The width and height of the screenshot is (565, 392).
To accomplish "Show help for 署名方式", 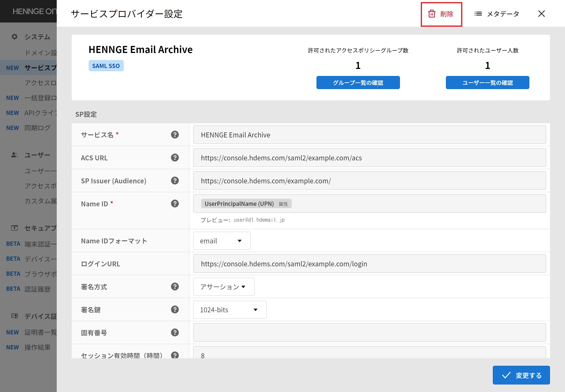I will (175, 287).
